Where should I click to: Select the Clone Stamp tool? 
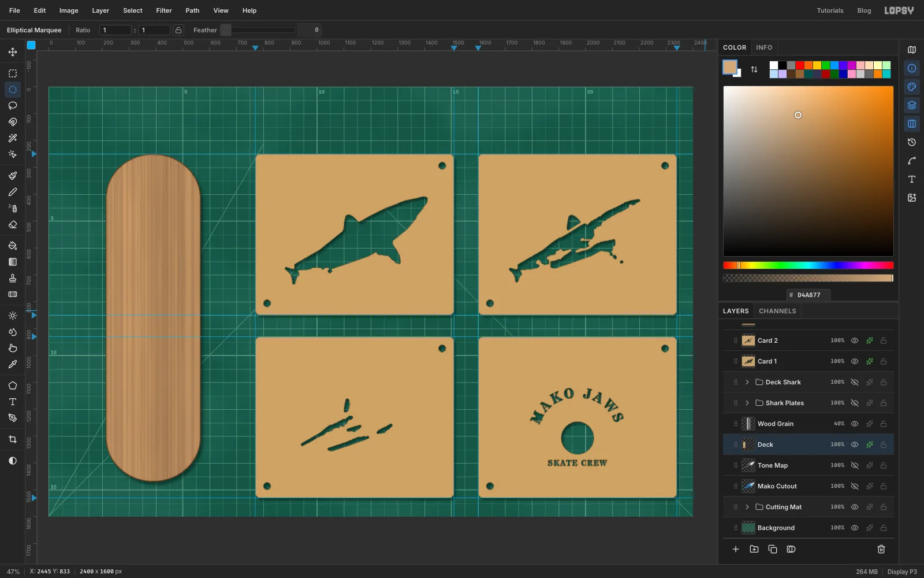(13, 278)
